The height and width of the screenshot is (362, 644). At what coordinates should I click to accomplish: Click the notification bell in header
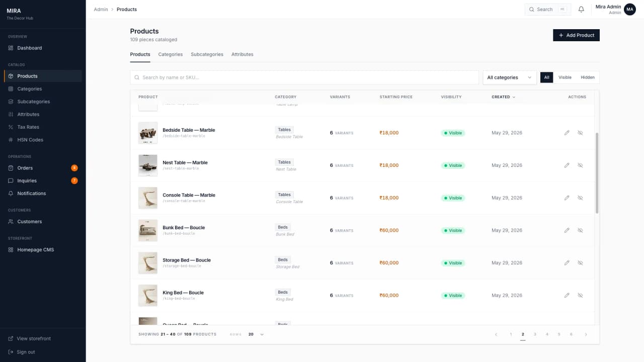[581, 9]
